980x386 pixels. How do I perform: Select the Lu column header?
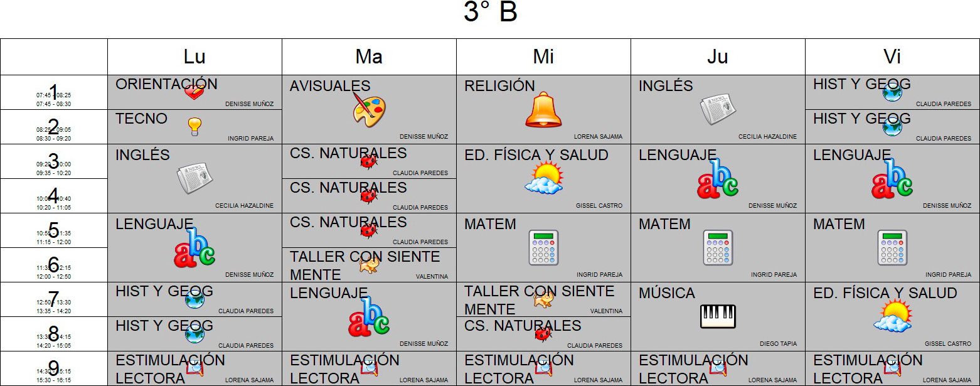(194, 57)
